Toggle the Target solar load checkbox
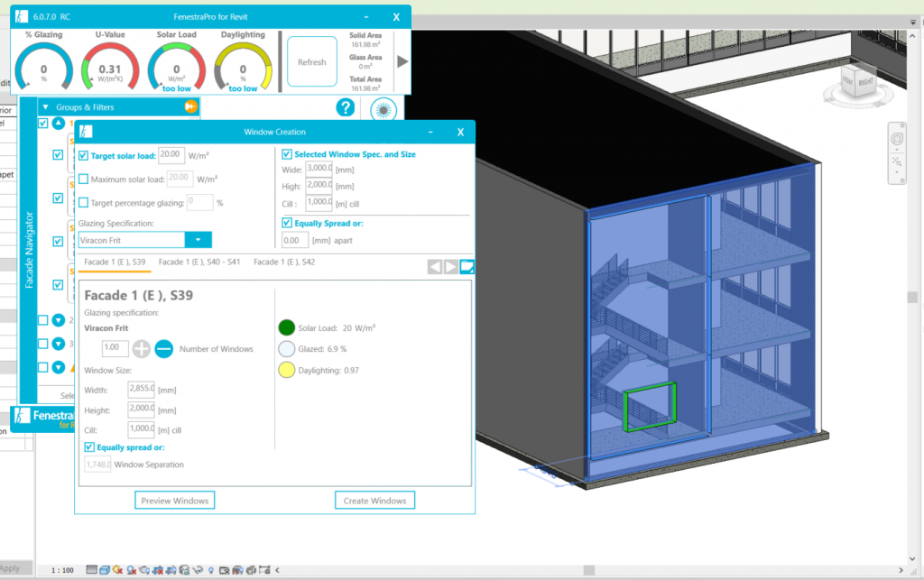This screenshot has width=924, height=580. (83, 155)
